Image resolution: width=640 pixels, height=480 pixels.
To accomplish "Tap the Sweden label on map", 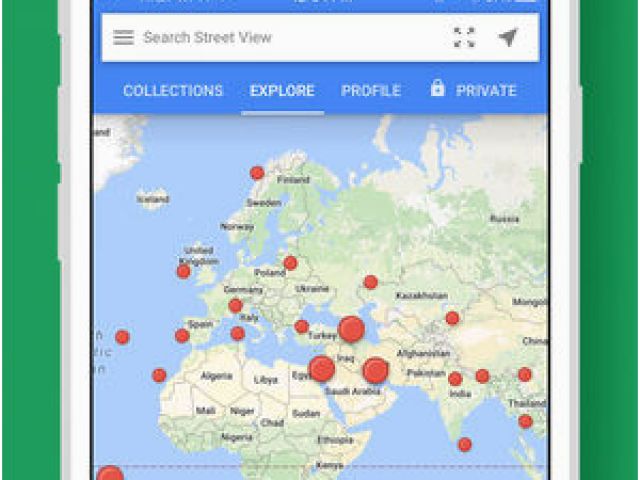I will click(x=264, y=203).
